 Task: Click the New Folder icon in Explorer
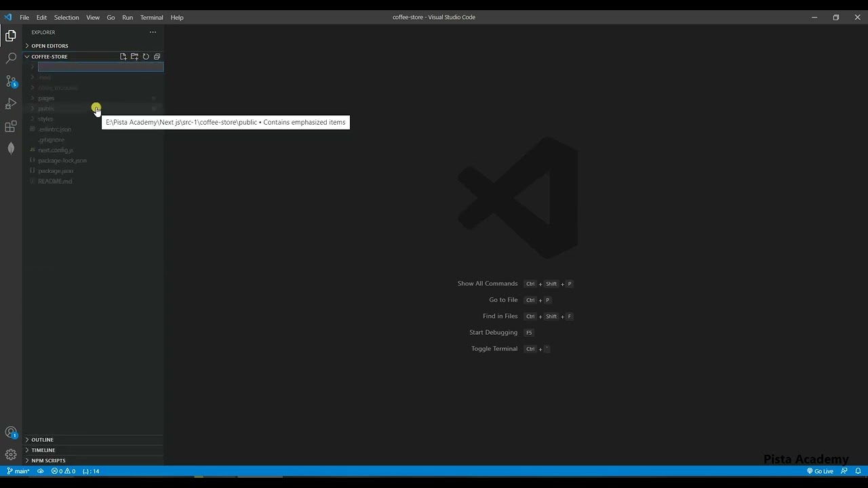[x=134, y=57]
